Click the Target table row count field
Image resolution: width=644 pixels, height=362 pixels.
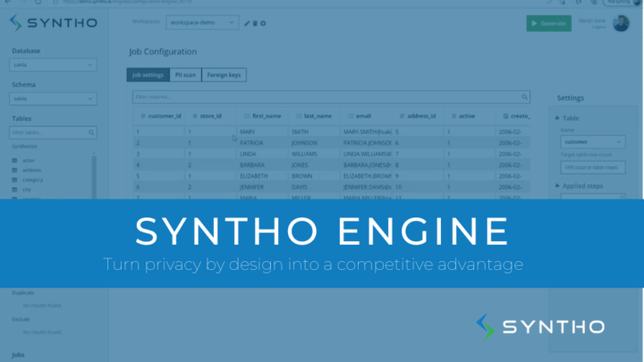coord(593,167)
